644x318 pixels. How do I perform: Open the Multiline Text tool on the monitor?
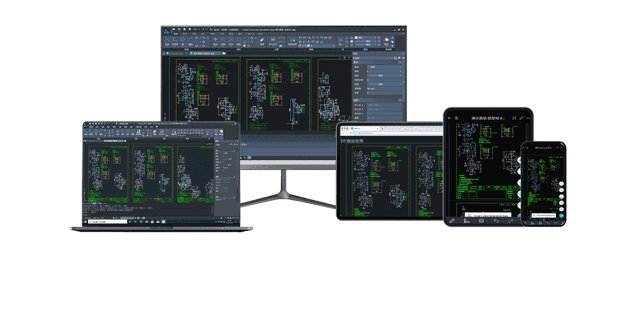tap(273, 41)
